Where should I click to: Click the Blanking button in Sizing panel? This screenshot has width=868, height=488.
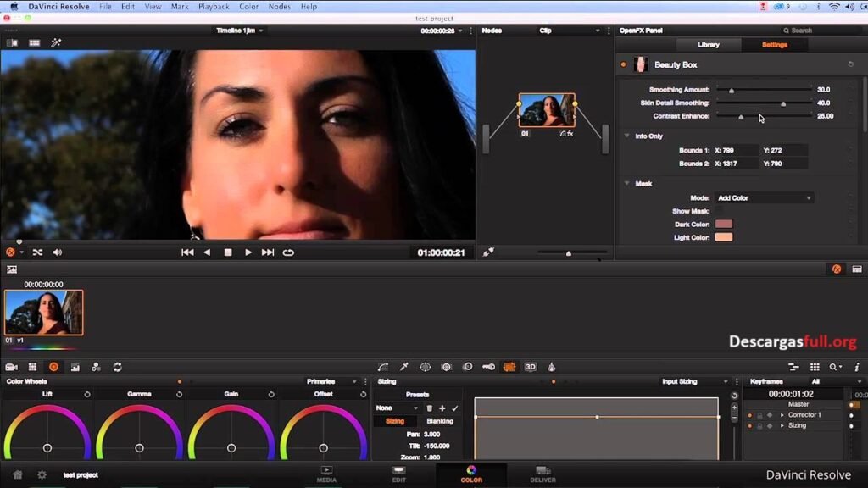tap(440, 420)
